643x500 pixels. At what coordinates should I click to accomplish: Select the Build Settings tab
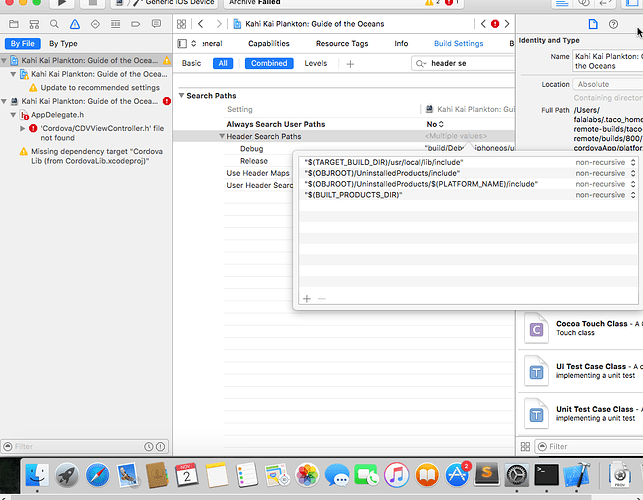[458, 43]
